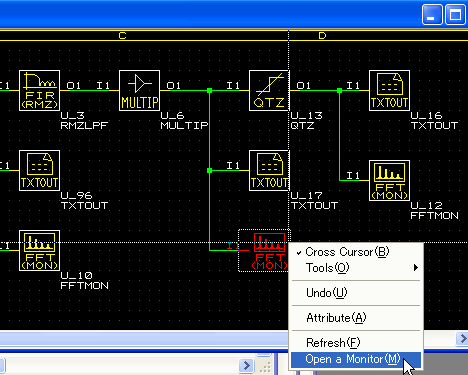The height and width of the screenshot is (375, 468).
Task: Select the FFT monitor block U_10
Action: tap(39, 250)
